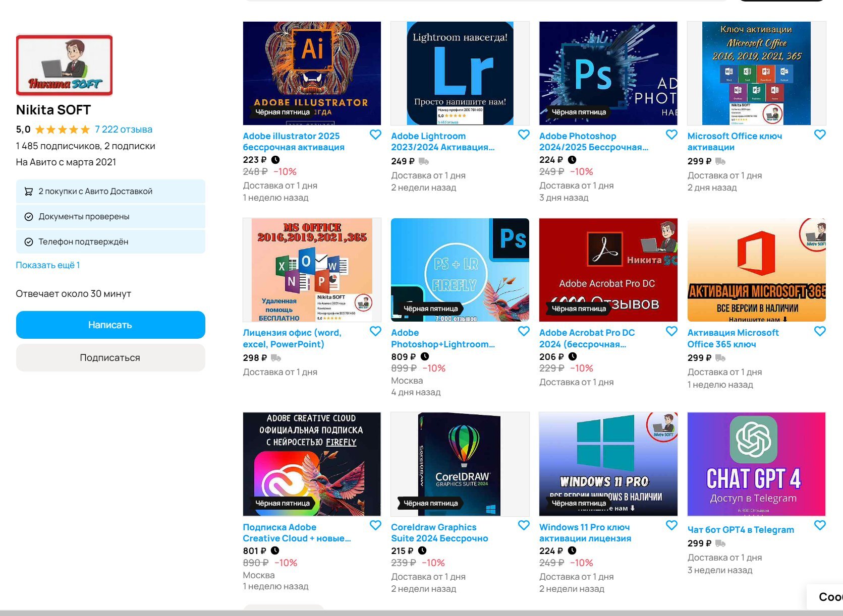Click clock icon next to 215 ₽
Viewport: 843px width, 616px height.
pyautogui.click(x=422, y=550)
